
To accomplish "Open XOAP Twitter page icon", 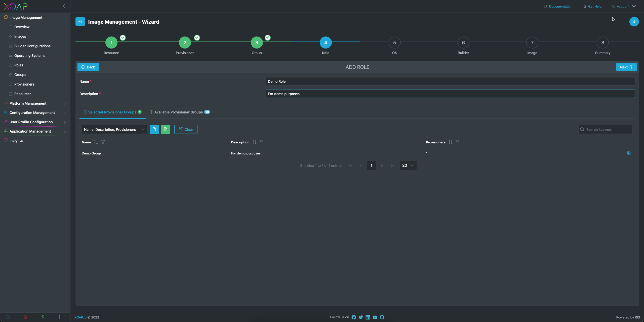I will 361,317.
